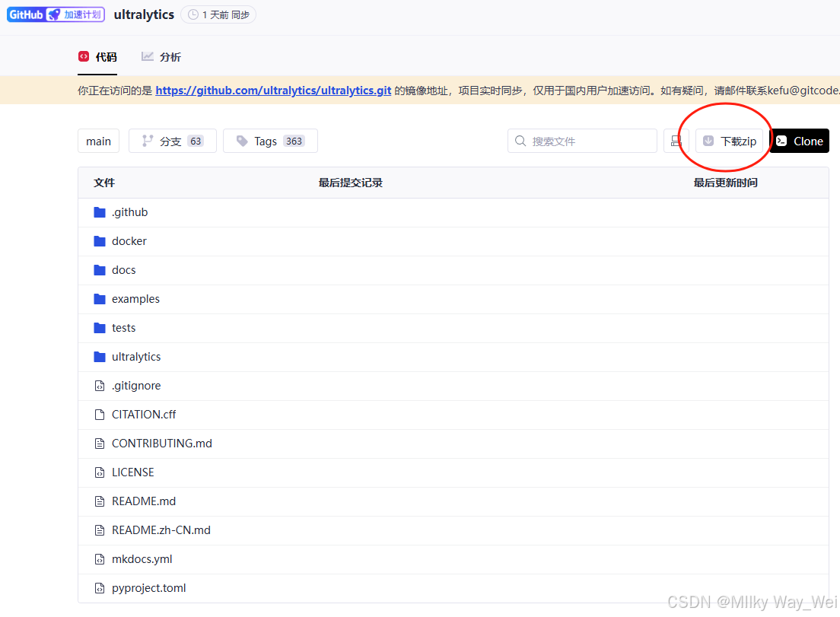Image resolution: width=840 pixels, height=617 pixels.
Task: Open the github.com/ultralytics/ultralytics.git link
Action: click(273, 91)
